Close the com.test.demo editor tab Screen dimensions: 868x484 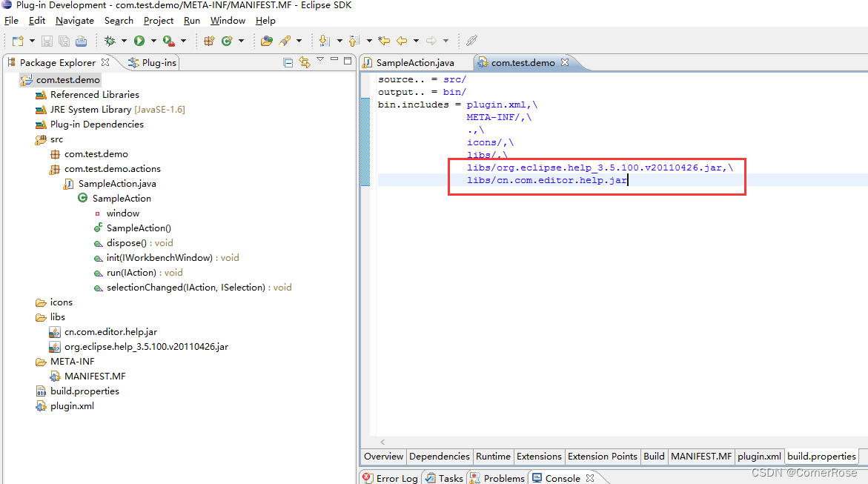point(565,62)
